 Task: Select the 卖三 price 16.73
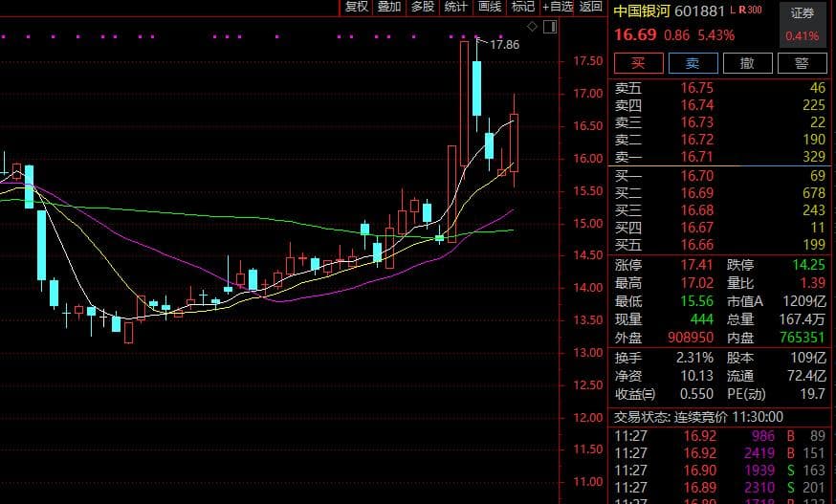tap(697, 122)
